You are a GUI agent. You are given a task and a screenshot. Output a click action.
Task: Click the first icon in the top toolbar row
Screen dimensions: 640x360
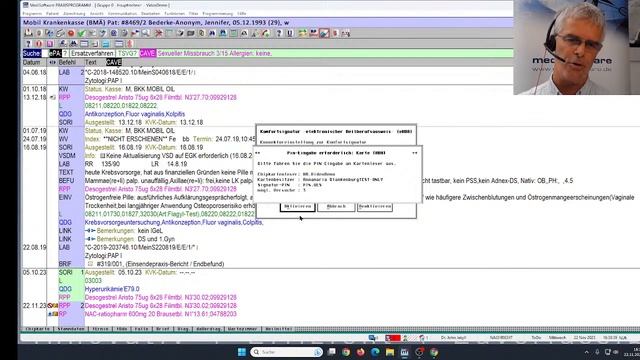(29, 33)
